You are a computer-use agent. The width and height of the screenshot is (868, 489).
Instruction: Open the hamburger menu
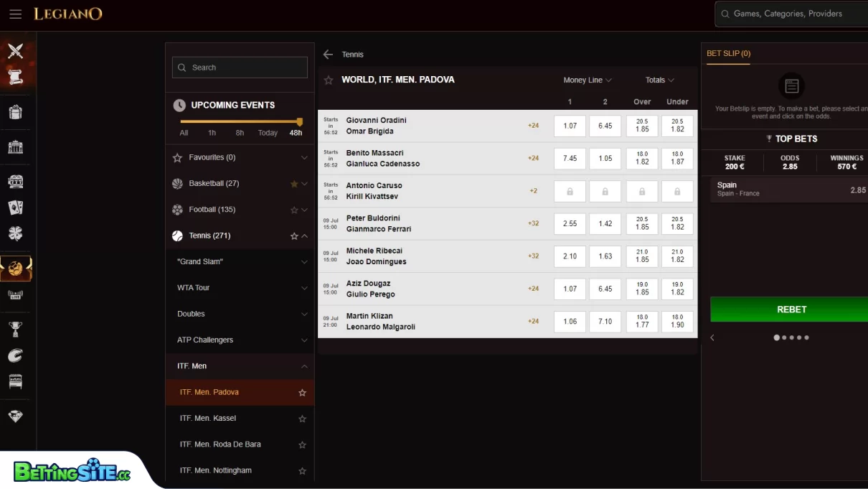[x=15, y=14]
